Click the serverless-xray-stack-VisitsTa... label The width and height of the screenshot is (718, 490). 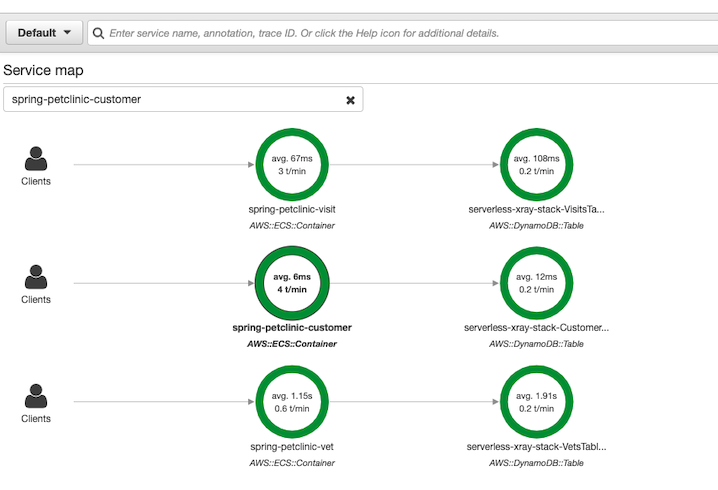pyautogui.click(x=537, y=209)
